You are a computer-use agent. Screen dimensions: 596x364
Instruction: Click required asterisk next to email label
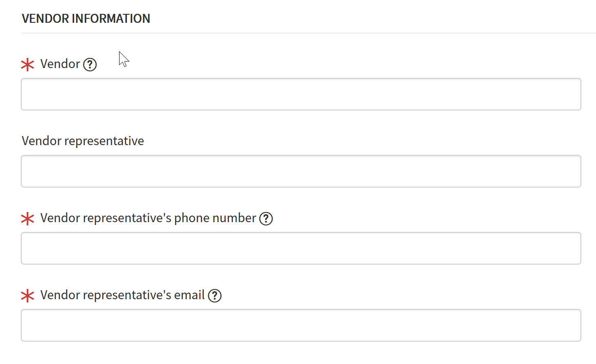coord(27,296)
